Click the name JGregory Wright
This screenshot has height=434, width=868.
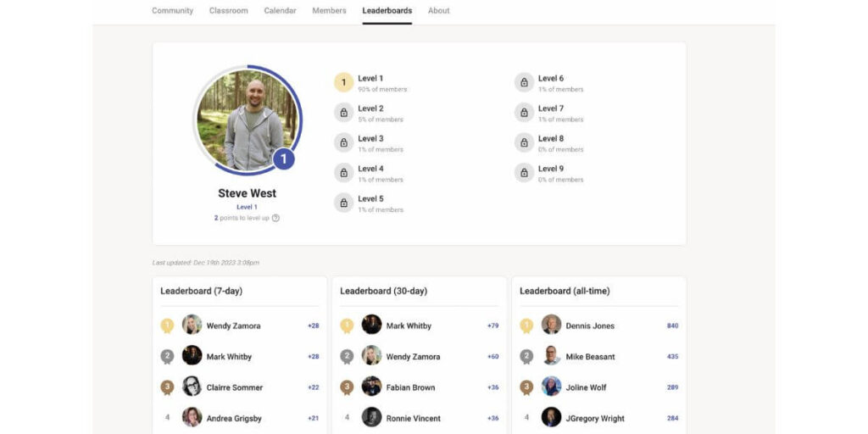(595, 419)
